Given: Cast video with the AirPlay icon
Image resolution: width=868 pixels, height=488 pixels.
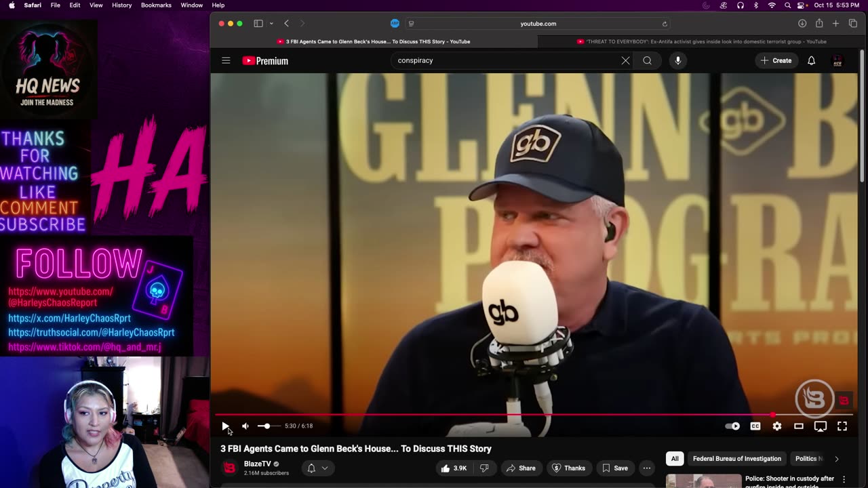Looking at the screenshot, I should coord(821,426).
